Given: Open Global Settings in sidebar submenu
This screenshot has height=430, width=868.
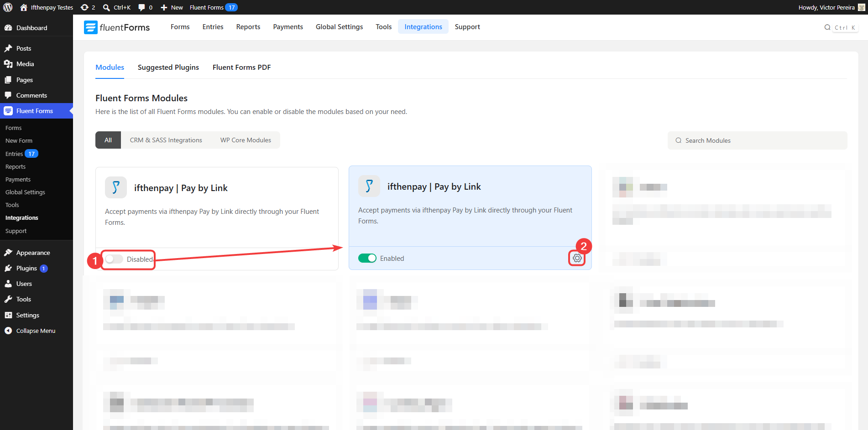Looking at the screenshot, I should 25,192.
